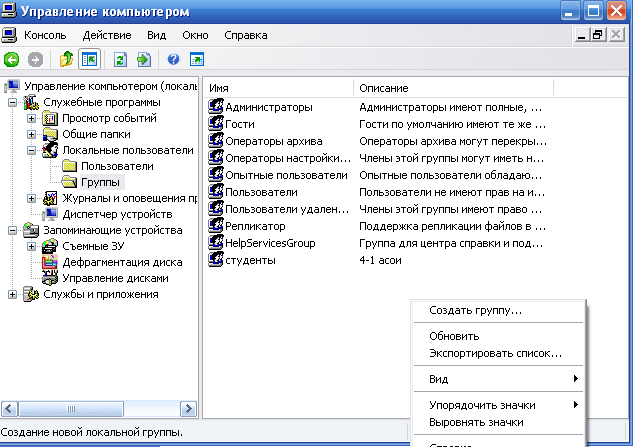Select the Группы folder in tree

click(x=100, y=182)
